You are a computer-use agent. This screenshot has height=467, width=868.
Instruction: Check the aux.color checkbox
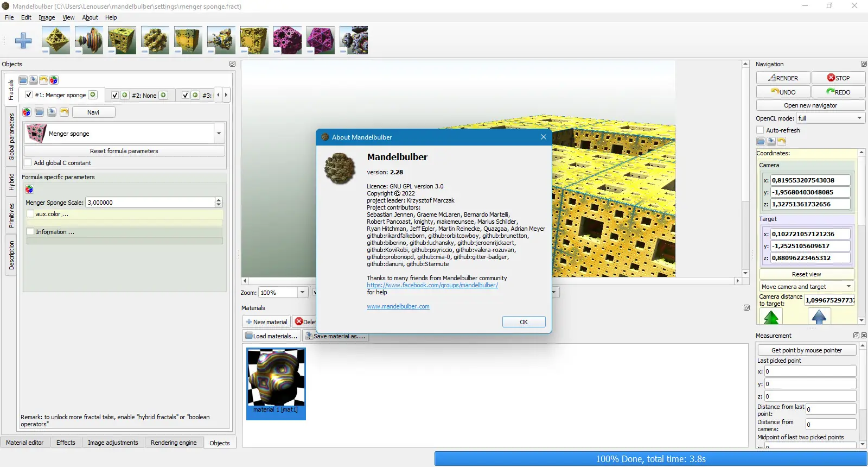pyautogui.click(x=30, y=214)
